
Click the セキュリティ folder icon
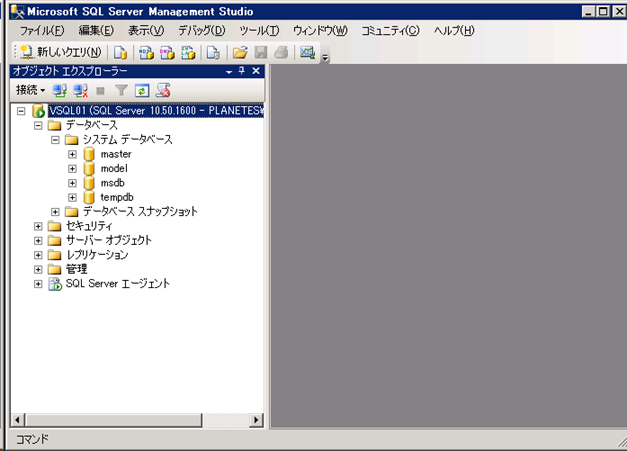click(54, 226)
